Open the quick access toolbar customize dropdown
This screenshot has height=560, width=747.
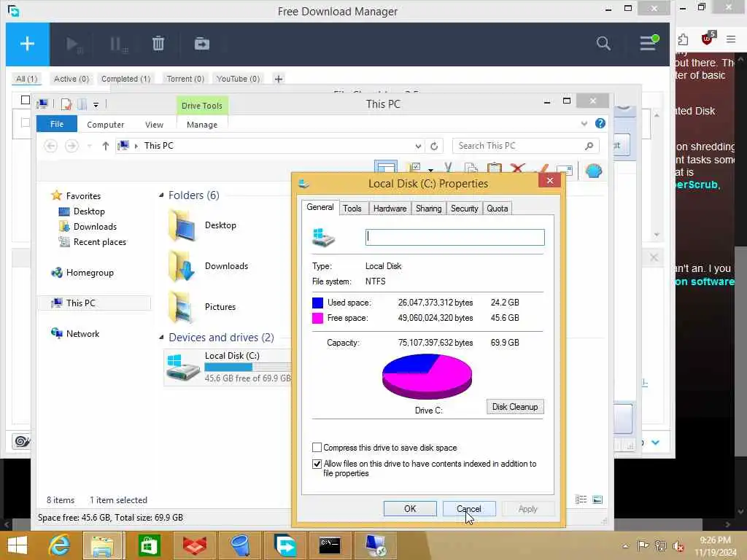96,104
